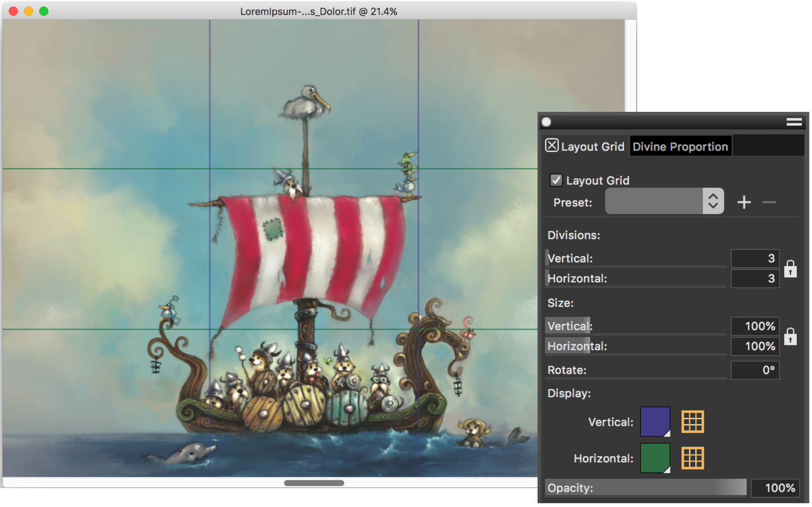Click the Opacity slider bar
812x507 pixels.
click(645, 488)
